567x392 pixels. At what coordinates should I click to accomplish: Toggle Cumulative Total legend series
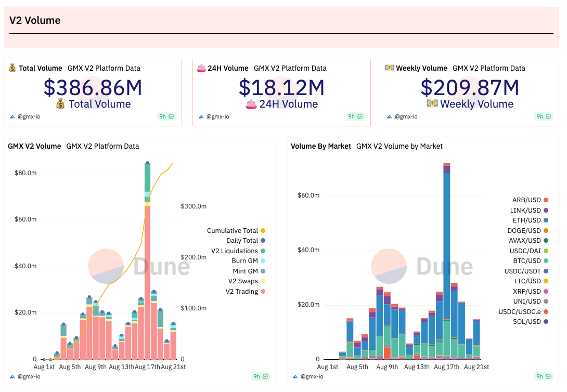pyautogui.click(x=236, y=230)
